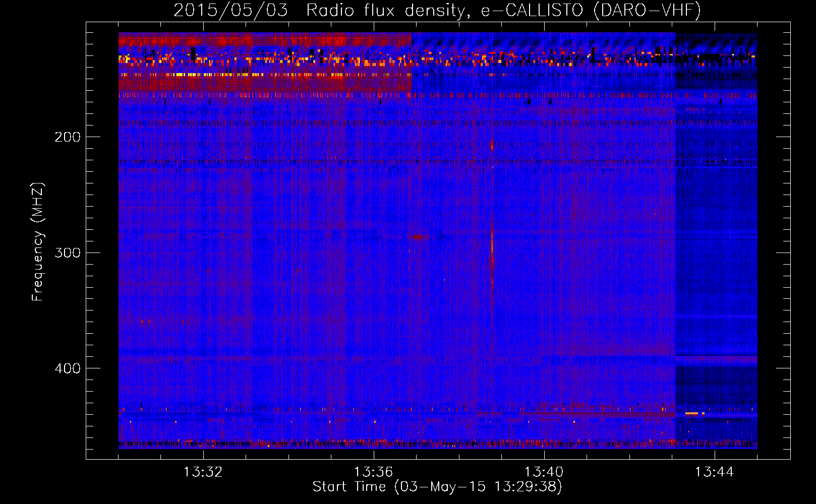The width and height of the screenshot is (816, 504).
Task: Click the small red dots near 360 MHz at left
Action: point(145,321)
